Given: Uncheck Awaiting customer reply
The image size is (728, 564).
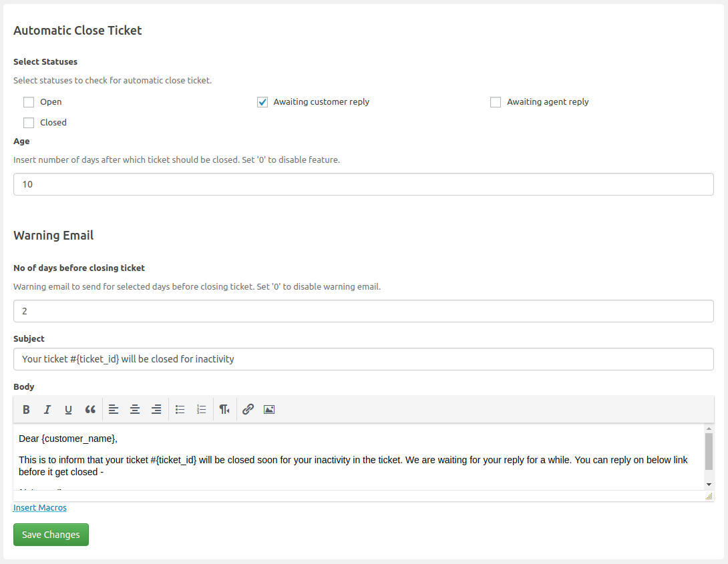Looking at the screenshot, I should 262,101.
